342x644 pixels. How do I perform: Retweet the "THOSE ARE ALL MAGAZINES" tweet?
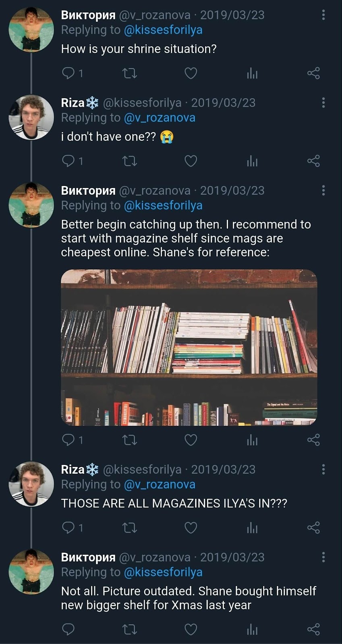(x=130, y=528)
